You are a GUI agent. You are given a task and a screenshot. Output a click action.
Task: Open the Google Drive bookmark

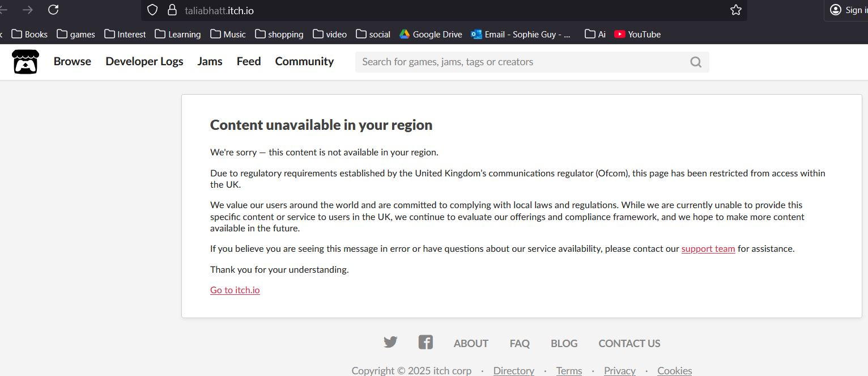click(431, 34)
